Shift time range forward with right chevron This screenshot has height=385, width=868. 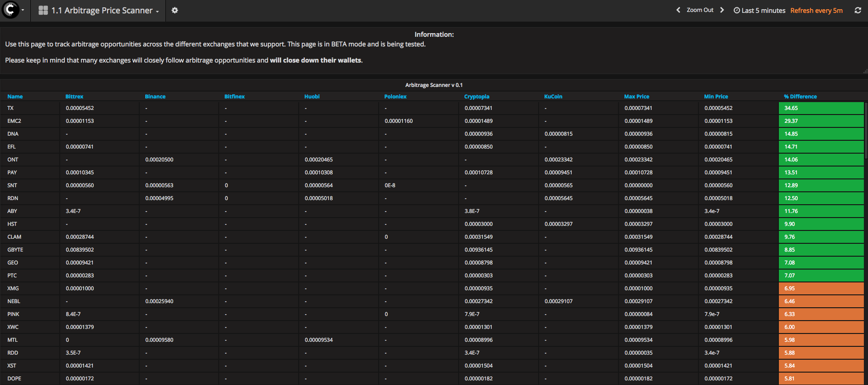(722, 10)
